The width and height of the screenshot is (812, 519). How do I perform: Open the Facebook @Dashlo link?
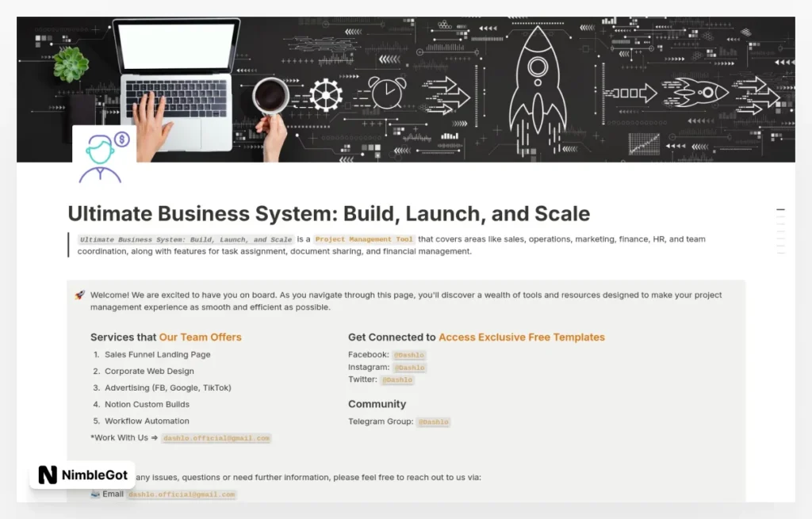click(408, 355)
